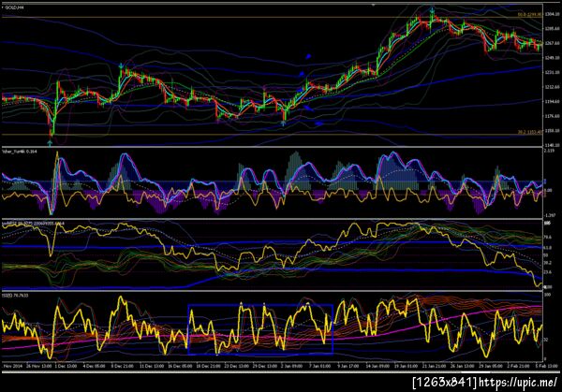Click time axis label 14 Jan 09:00
Screen dimensions: 562x392
click(377, 366)
